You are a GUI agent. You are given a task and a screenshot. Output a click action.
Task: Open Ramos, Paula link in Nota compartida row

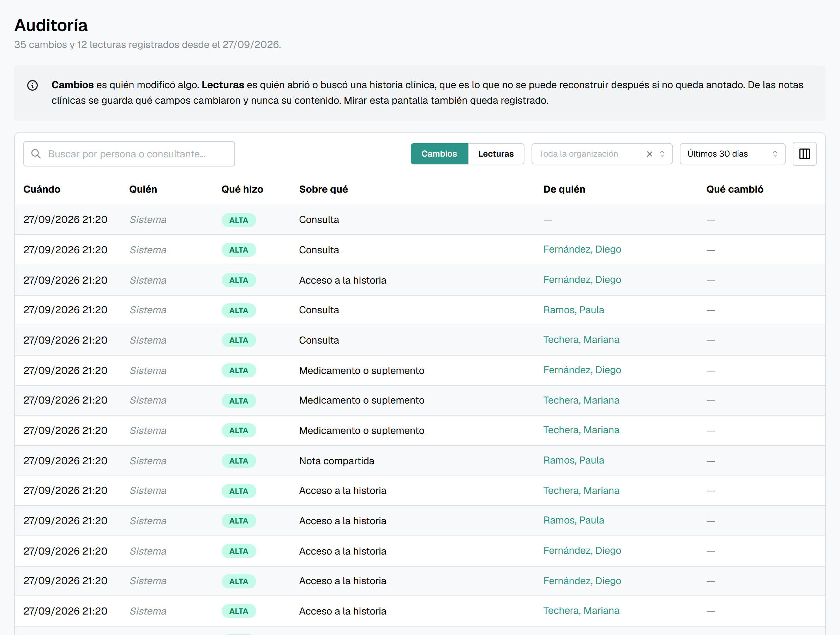[x=574, y=460]
